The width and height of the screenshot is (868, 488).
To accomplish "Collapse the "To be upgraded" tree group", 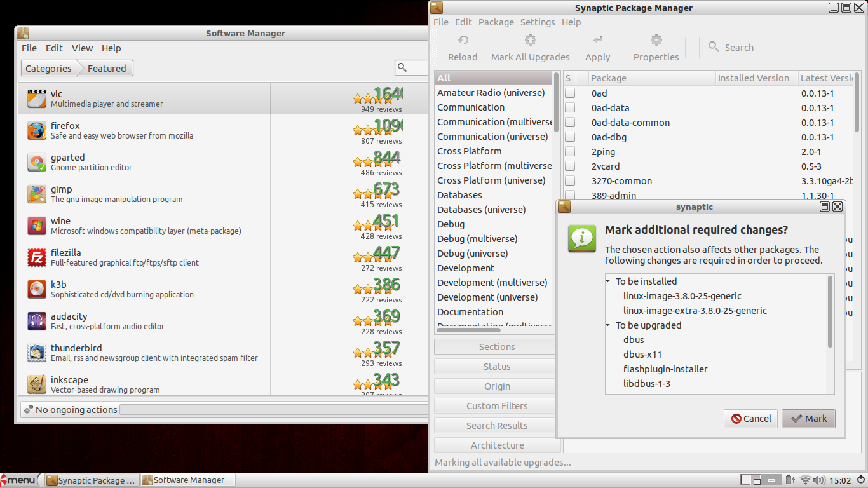I will coord(608,325).
